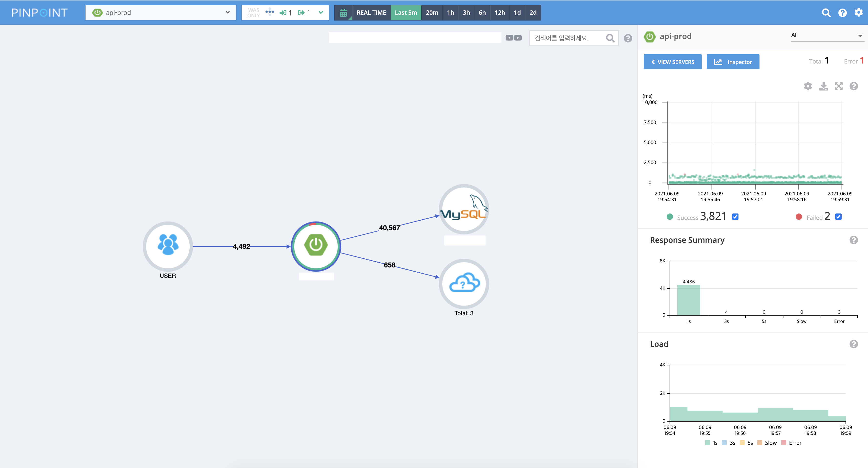Viewport: 868px width, 468px height.
Task: Click the scatter chart download icon
Action: pyautogui.click(x=823, y=86)
